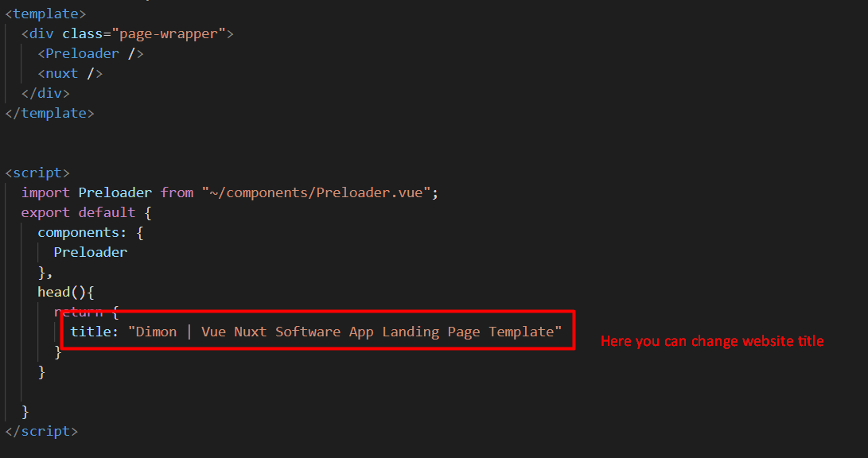The width and height of the screenshot is (868, 458).
Task: Select the page-wrapper class string
Action: coord(169,33)
